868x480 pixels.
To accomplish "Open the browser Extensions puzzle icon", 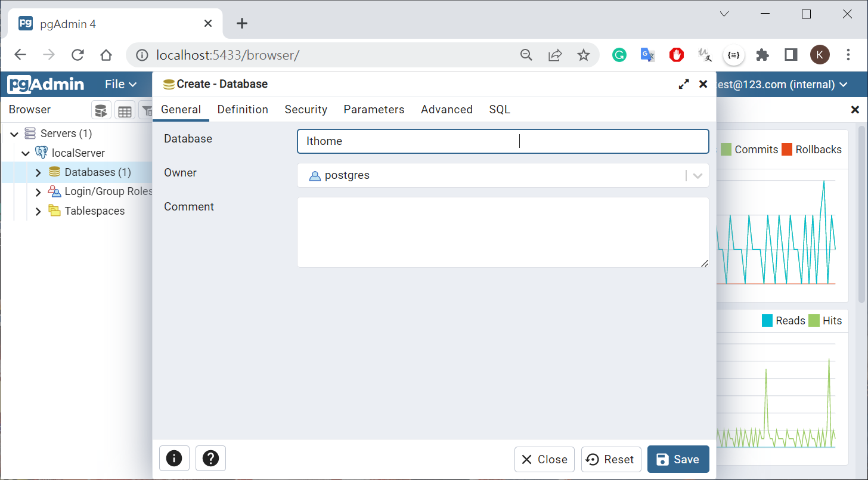I will pos(762,55).
